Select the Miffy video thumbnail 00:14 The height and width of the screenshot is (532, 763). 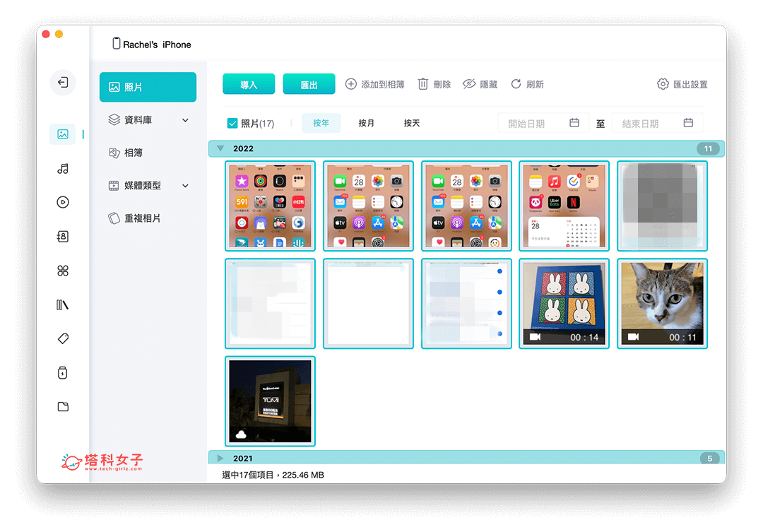[564, 304]
